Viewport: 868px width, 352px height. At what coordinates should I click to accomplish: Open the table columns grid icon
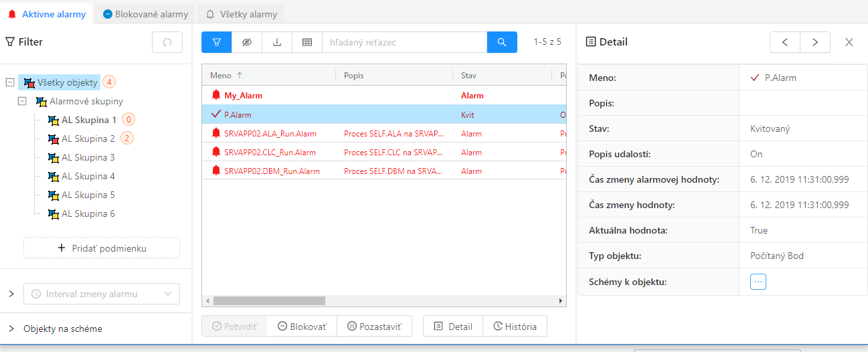point(307,42)
